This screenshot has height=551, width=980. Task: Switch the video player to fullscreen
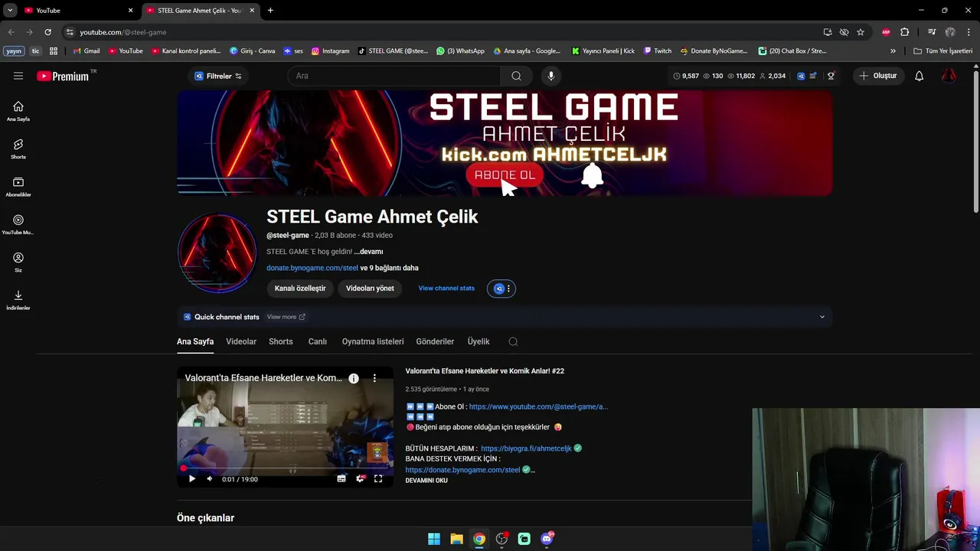(x=378, y=479)
